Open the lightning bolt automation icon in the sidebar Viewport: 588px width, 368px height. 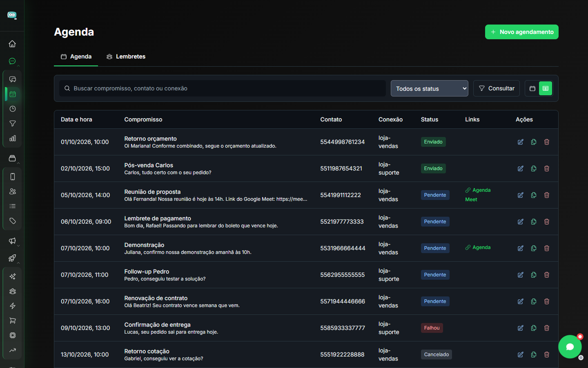click(x=13, y=306)
